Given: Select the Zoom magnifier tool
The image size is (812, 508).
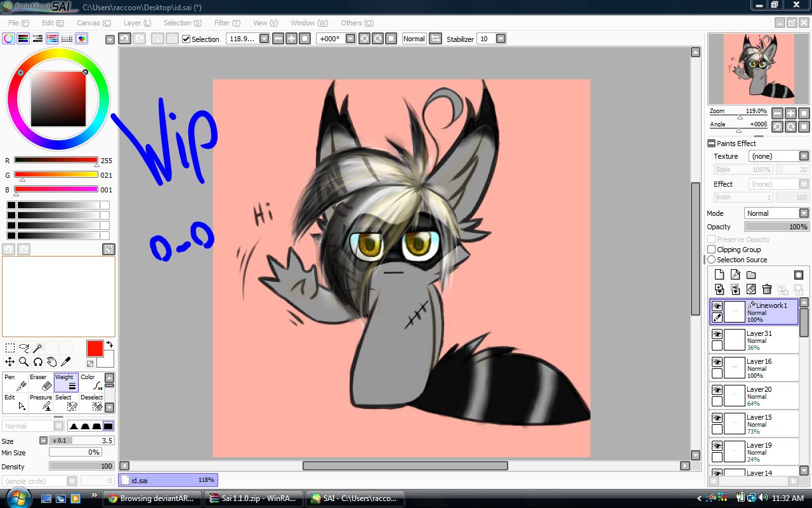Looking at the screenshot, I should (24, 362).
